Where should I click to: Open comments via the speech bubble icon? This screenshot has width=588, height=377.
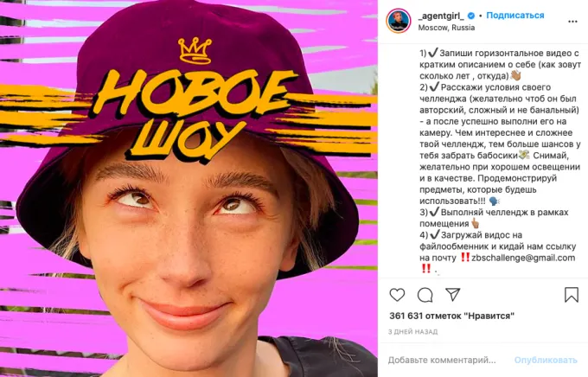[425, 295]
